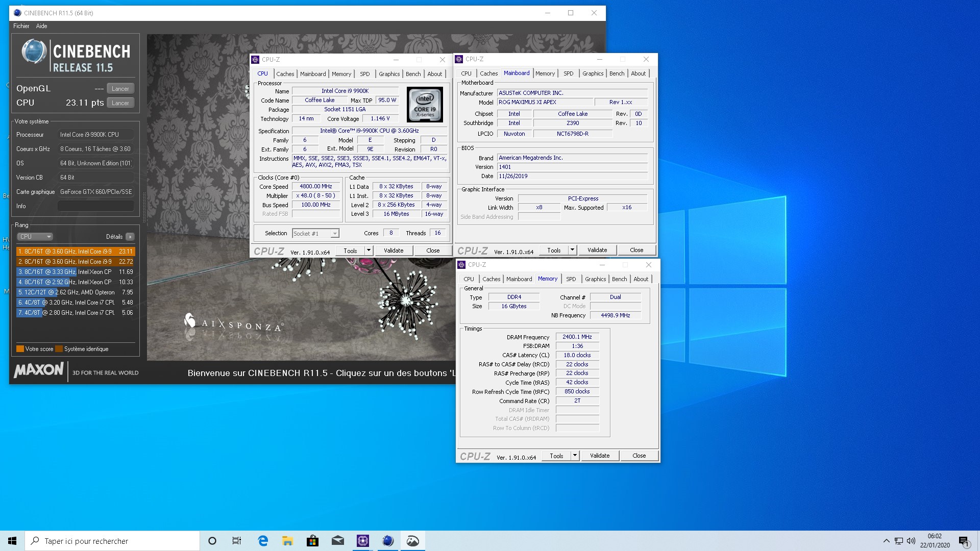The width and height of the screenshot is (980, 551).
Task: Expand Tools dropdown arrow in Mainboard window
Action: [x=572, y=250]
